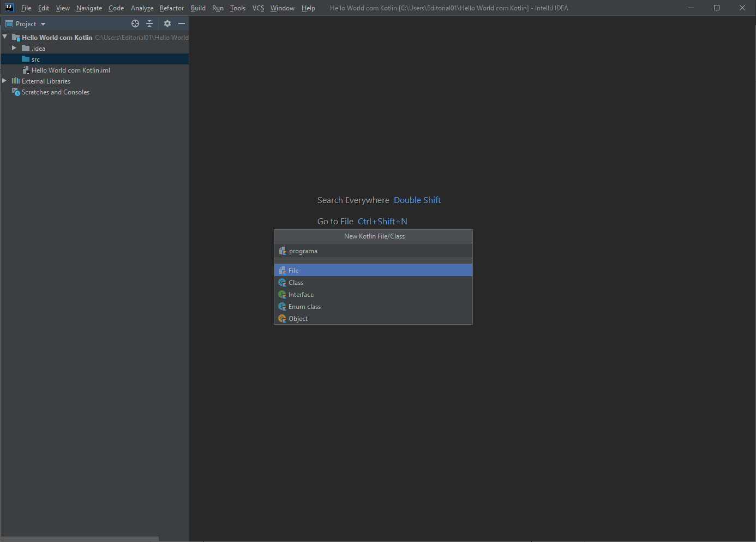756x542 pixels.
Task: Expand External Libraries node
Action: click(4, 81)
